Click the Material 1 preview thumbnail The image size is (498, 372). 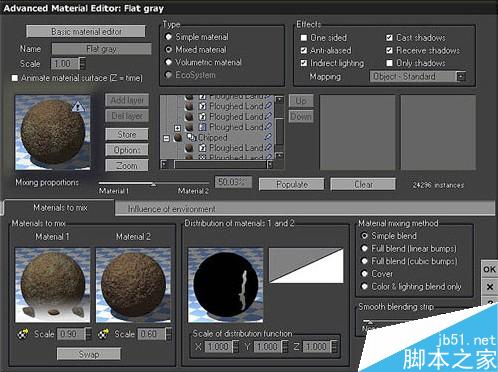click(53, 285)
